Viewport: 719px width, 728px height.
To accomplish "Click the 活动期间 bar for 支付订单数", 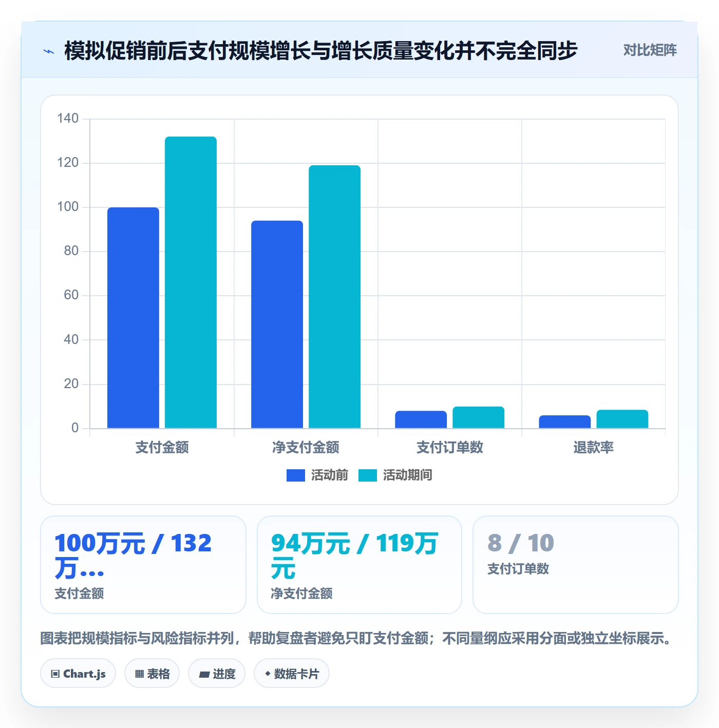I will pos(478,417).
